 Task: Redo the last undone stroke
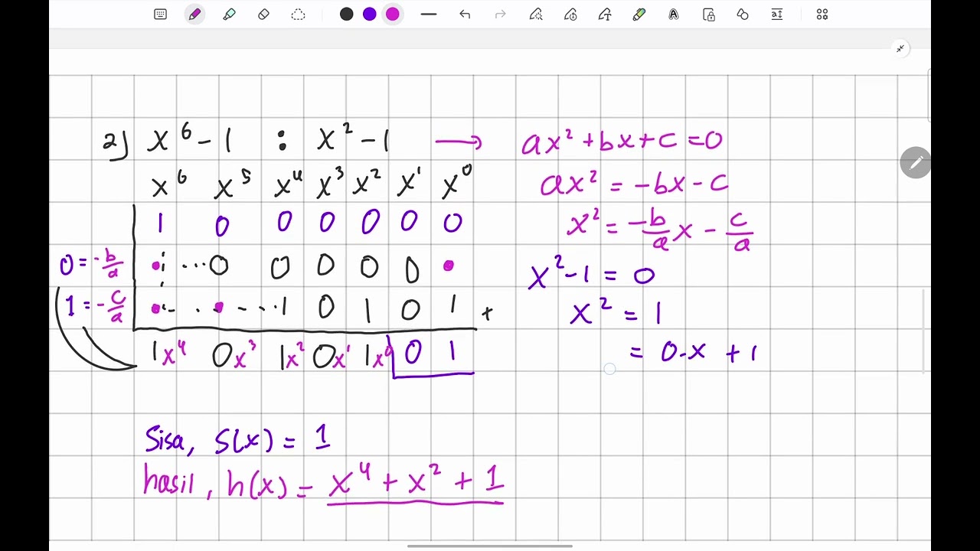click(x=500, y=15)
